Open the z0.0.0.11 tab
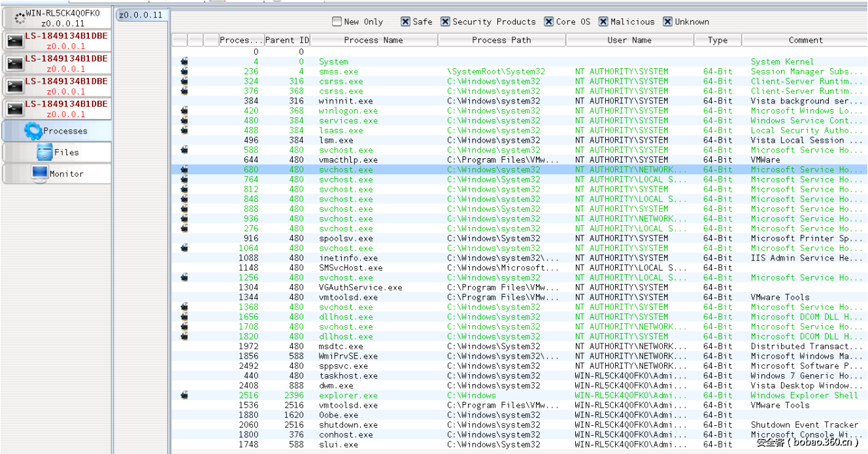868x454 pixels. 141,15
